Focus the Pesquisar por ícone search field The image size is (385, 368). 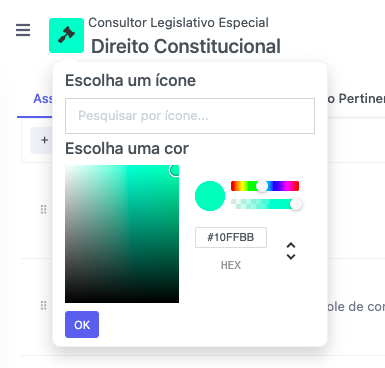tap(190, 116)
